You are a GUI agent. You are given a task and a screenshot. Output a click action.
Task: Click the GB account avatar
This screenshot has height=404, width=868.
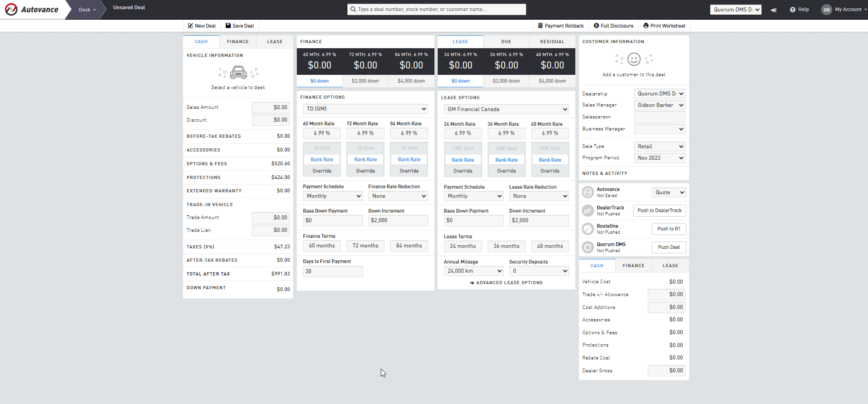pyautogui.click(x=827, y=10)
